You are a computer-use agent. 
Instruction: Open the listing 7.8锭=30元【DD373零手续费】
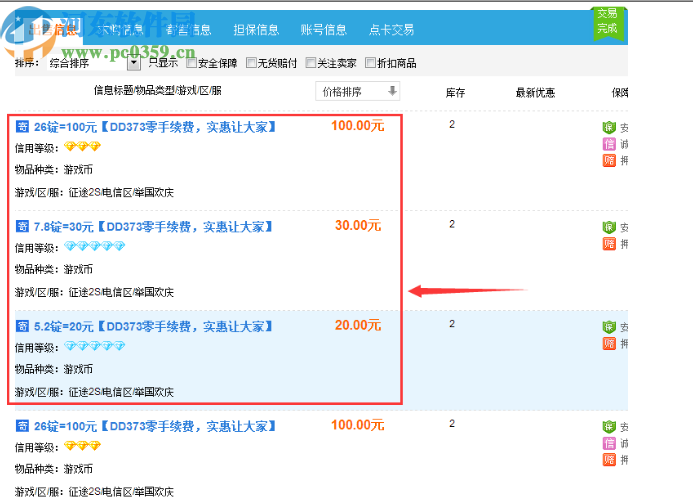pyautogui.click(x=153, y=227)
